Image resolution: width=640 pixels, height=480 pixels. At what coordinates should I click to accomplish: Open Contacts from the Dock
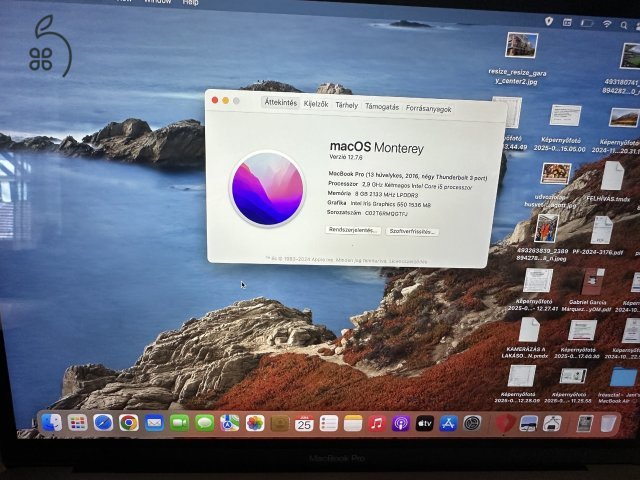(x=280, y=424)
